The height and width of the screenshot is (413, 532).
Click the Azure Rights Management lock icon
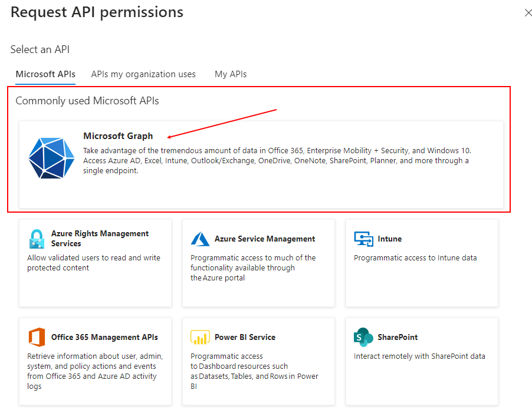coord(37,239)
